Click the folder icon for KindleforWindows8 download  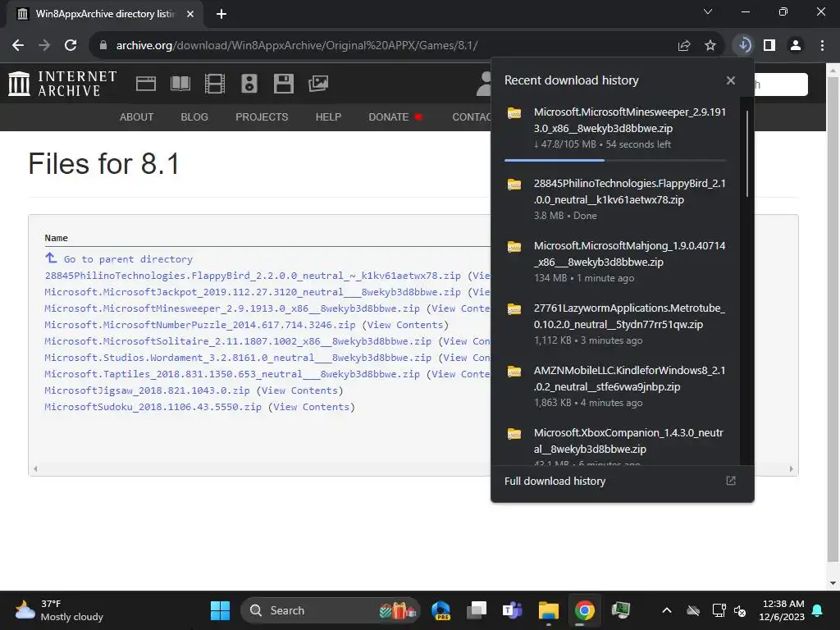514,372
